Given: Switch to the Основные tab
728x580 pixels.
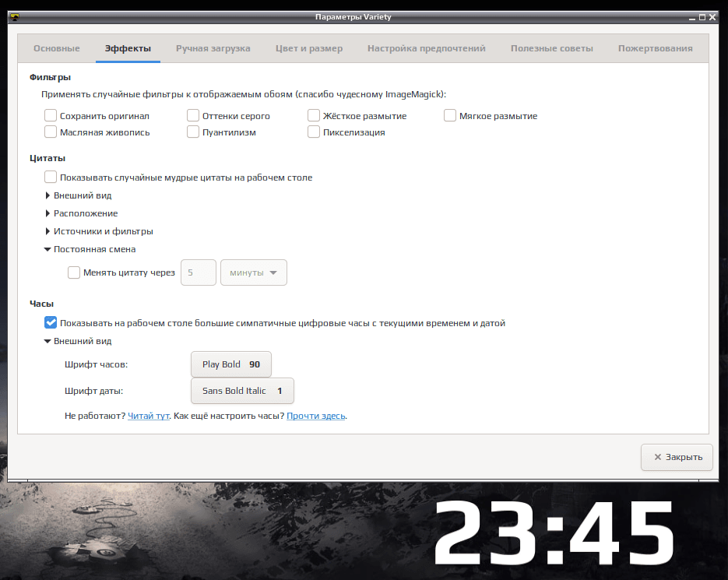Looking at the screenshot, I should (x=57, y=48).
